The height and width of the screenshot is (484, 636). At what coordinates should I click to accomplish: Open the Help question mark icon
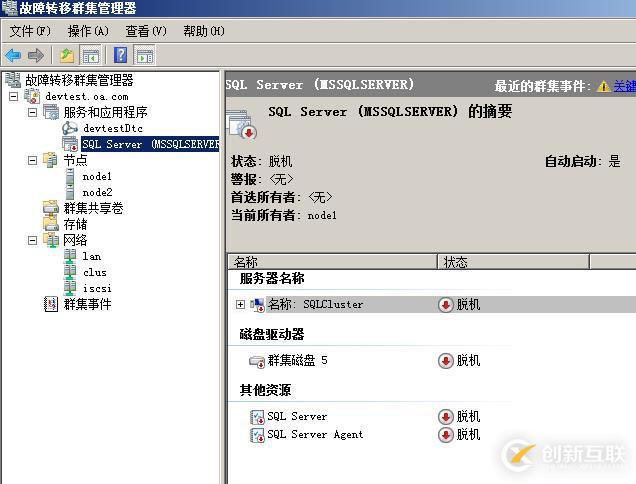[120, 55]
